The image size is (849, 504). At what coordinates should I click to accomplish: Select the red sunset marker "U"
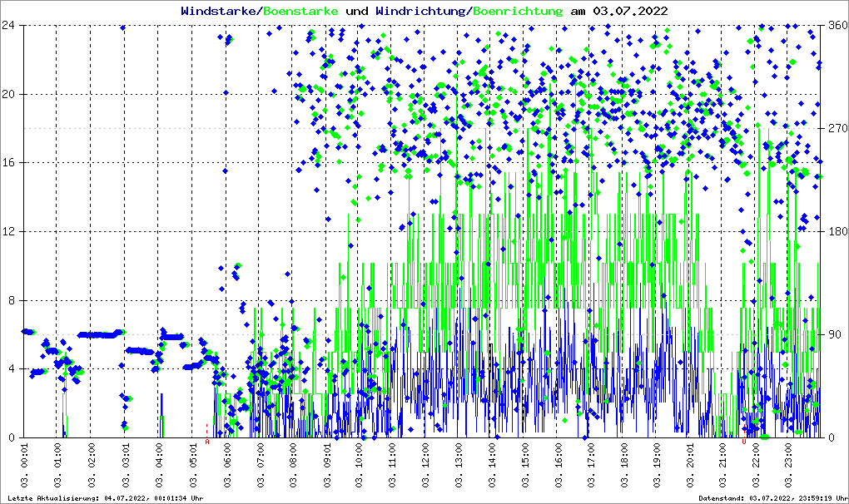[x=744, y=442]
